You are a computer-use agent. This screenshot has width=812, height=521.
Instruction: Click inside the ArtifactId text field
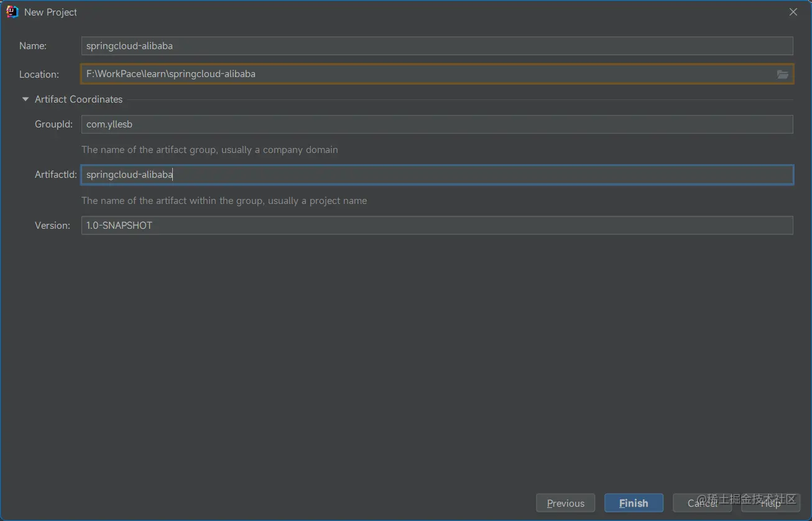pos(437,175)
